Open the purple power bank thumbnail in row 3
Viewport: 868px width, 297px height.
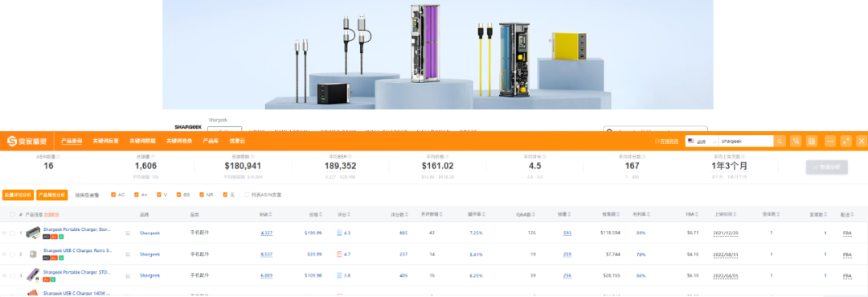pyautogui.click(x=33, y=274)
